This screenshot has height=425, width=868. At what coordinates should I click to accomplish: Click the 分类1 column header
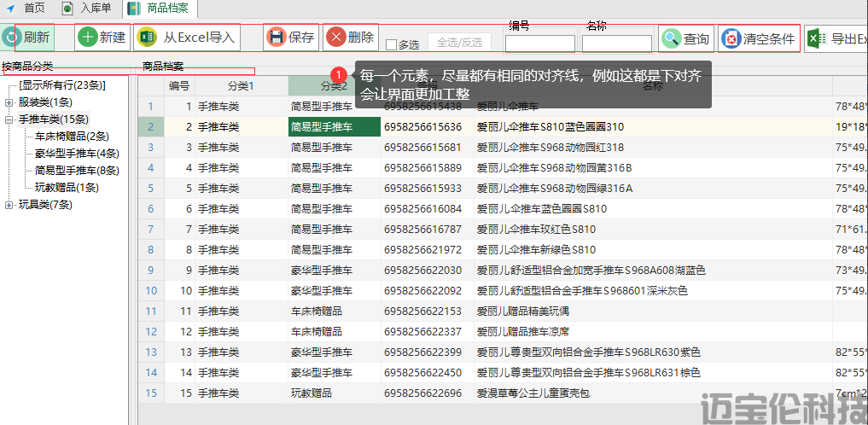[x=241, y=86]
